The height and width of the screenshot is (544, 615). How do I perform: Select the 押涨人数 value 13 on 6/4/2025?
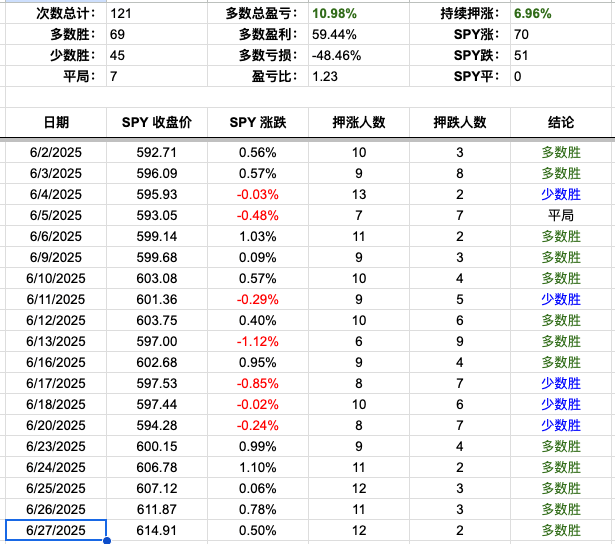point(359,195)
